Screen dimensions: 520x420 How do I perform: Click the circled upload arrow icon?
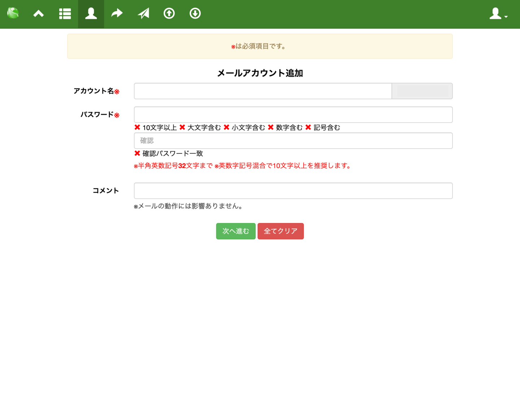click(x=169, y=14)
